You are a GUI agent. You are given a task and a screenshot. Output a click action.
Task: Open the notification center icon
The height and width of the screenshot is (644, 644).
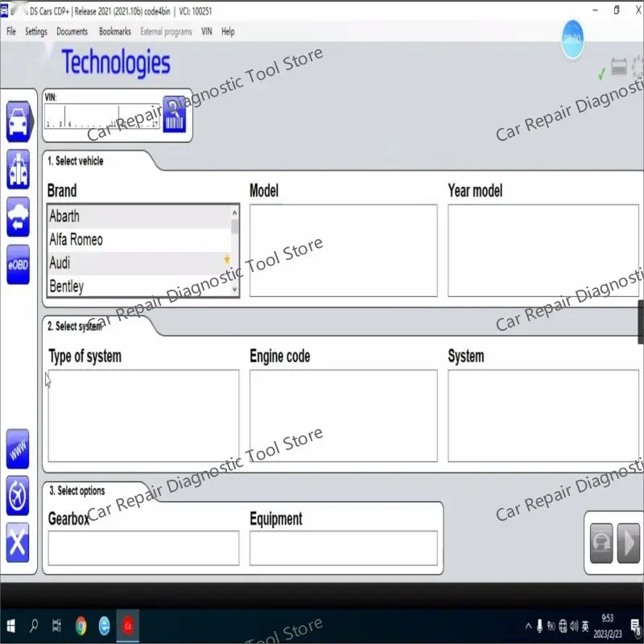click(x=636, y=627)
